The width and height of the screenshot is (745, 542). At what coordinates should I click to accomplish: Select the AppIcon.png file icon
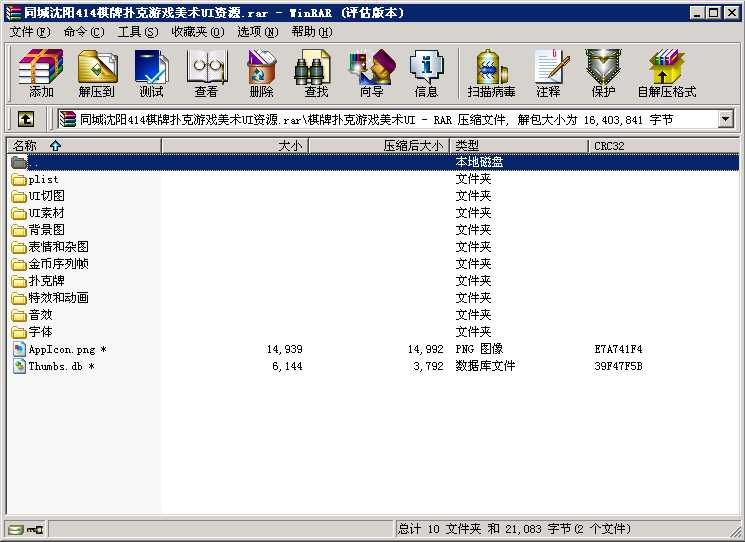point(19,349)
